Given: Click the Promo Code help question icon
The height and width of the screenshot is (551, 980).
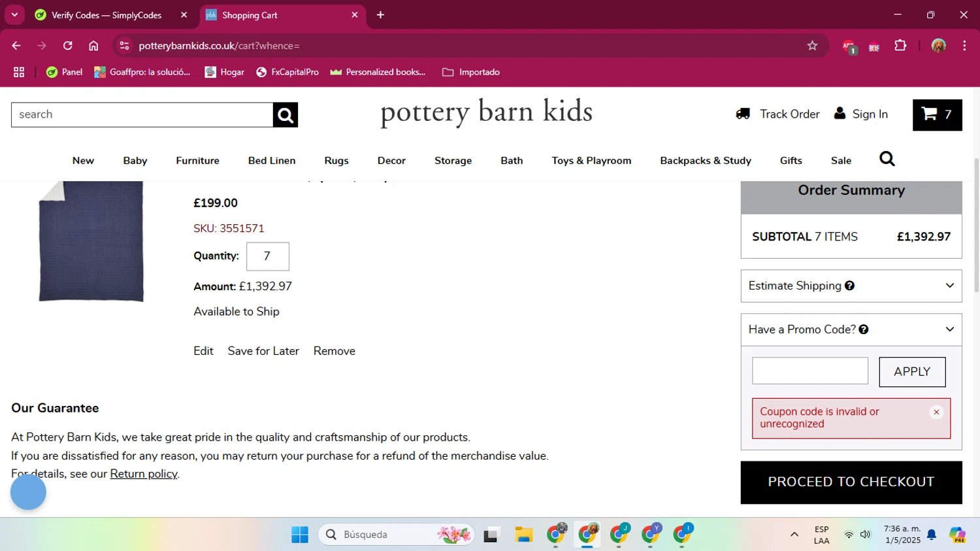Looking at the screenshot, I should pos(864,329).
